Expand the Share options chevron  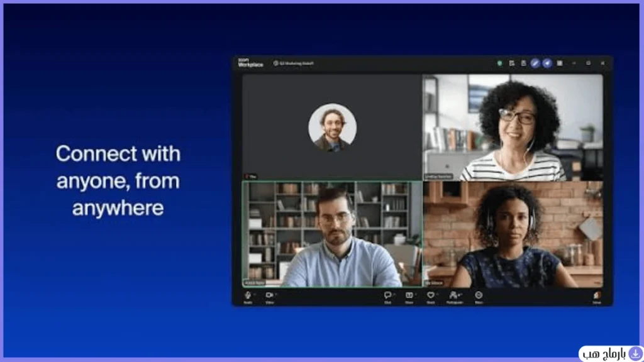click(416, 294)
